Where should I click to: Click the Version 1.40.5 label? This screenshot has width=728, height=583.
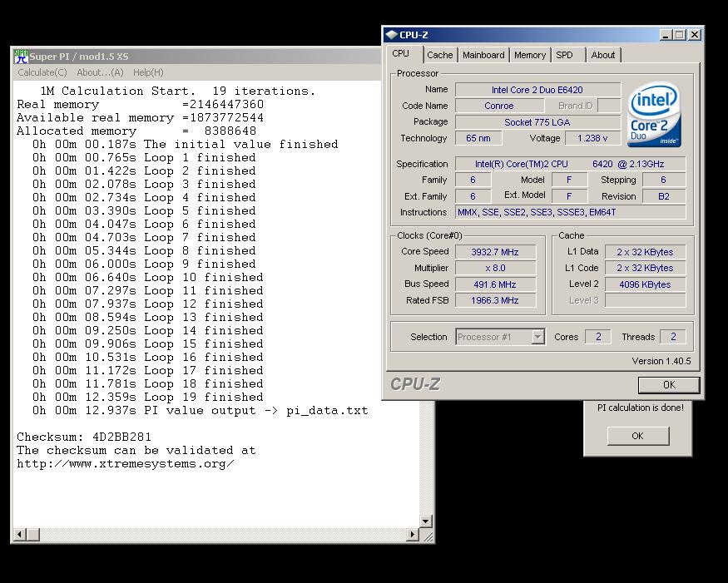661,361
